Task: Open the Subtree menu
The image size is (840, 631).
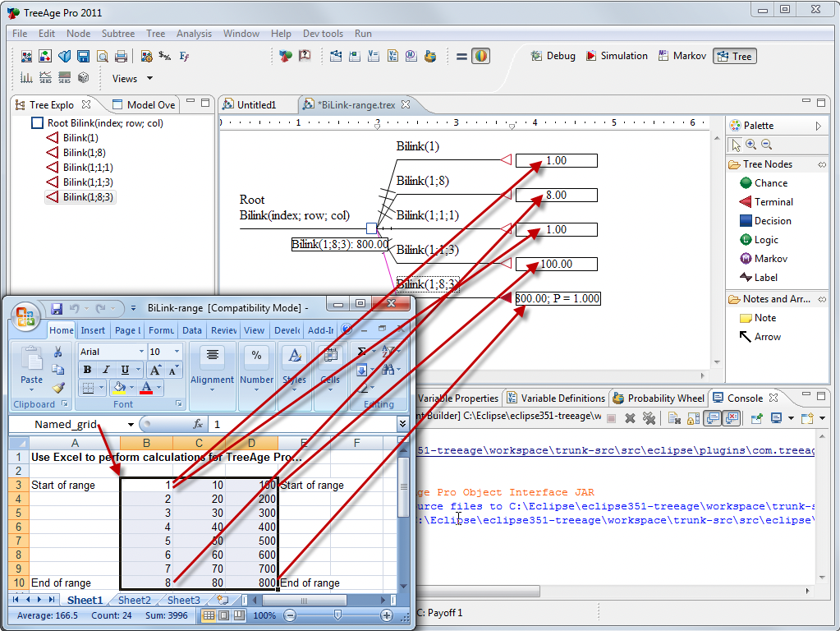Action: pyautogui.click(x=118, y=33)
